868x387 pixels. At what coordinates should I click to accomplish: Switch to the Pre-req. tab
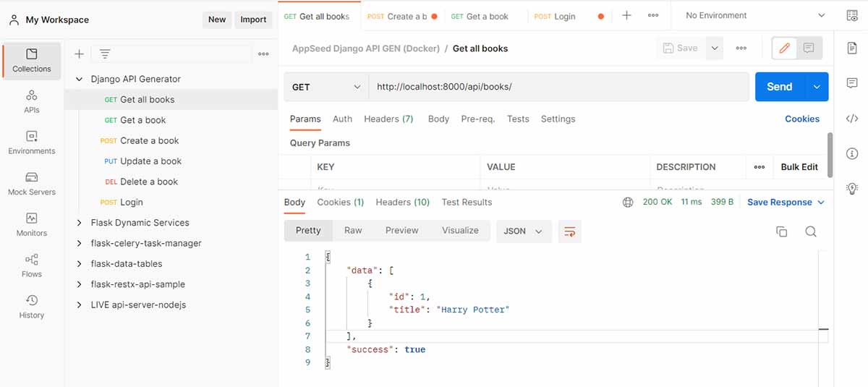pyautogui.click(x=478, y=119)
